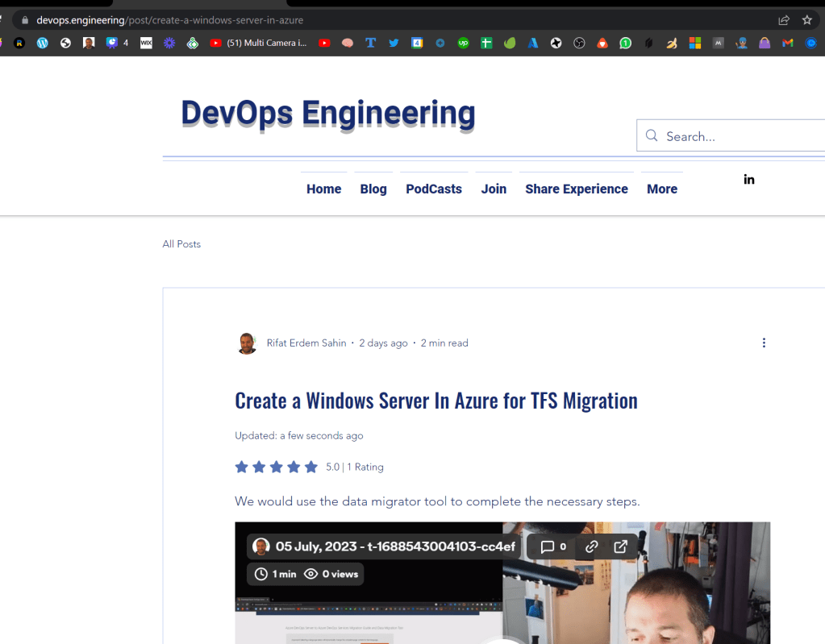Go to the Home navigation item
The width and height of the screenshot is (825, 644).
point(324,189)
